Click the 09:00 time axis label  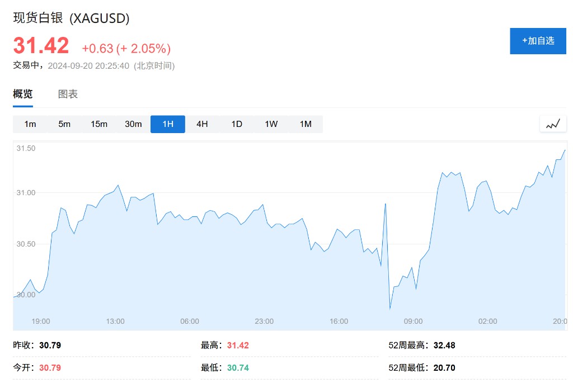pos(413,322)
